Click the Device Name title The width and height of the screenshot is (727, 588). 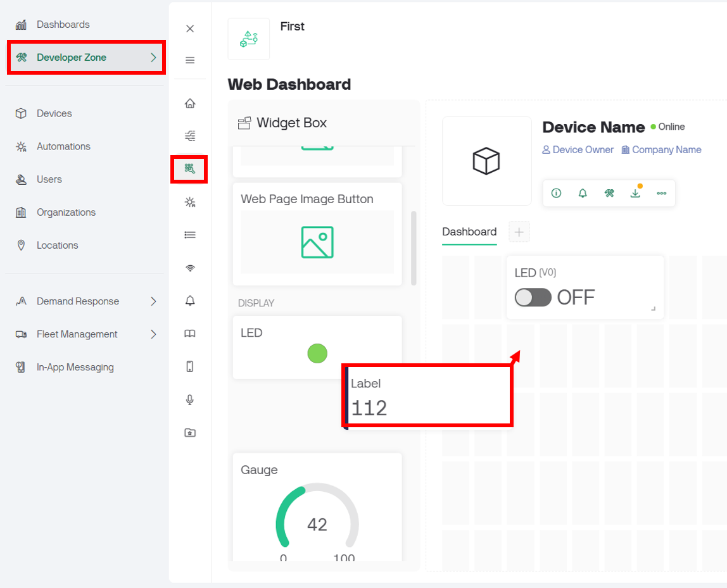point(593,127)
